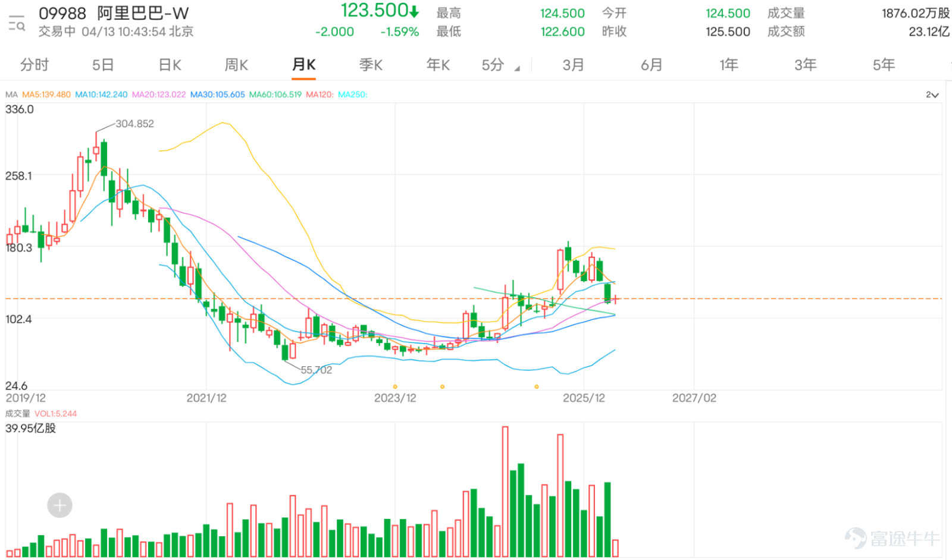Open the 周K weekly chart tab

(x=236, y=65)
